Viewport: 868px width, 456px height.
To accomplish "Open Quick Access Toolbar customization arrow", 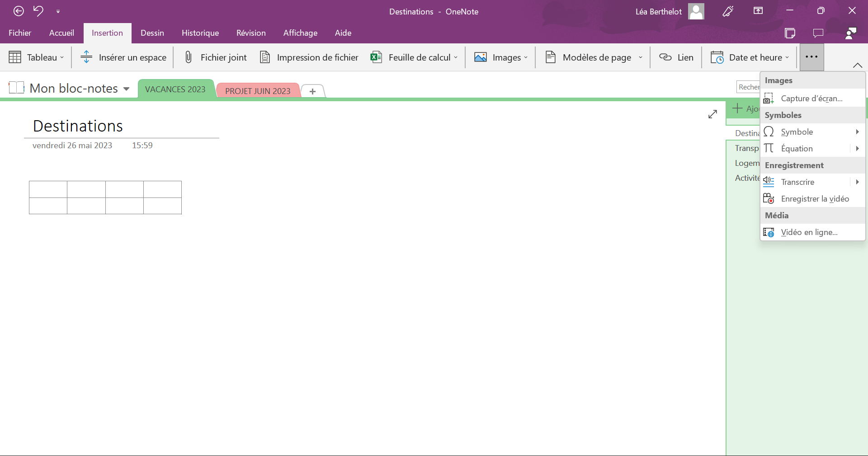I will click(x=58, y=12).
